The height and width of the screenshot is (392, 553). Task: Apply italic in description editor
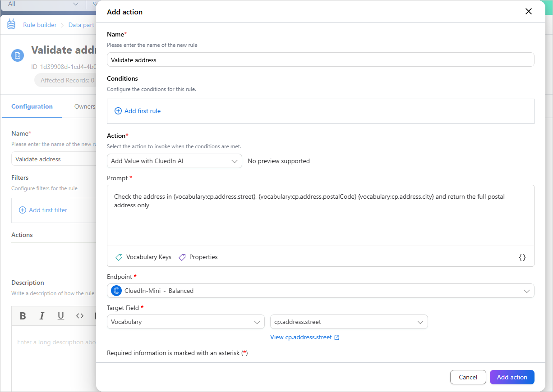[42, 316]
